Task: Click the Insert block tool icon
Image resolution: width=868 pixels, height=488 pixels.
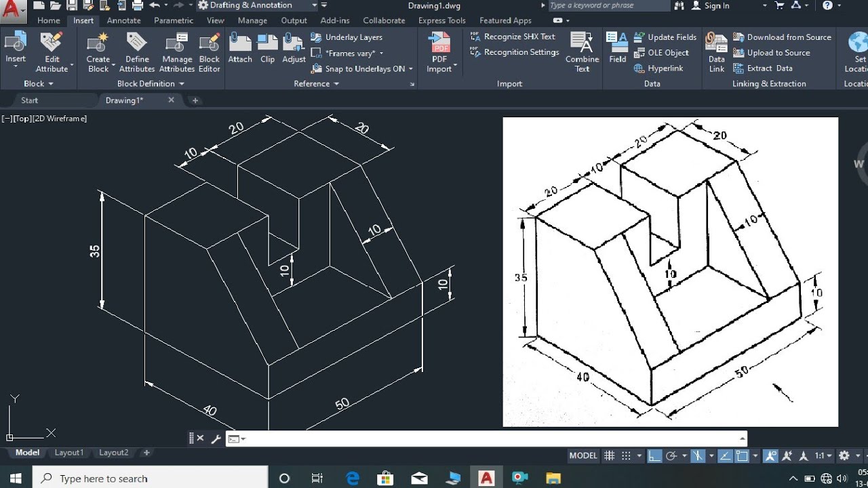Action: tap(15, 43)
